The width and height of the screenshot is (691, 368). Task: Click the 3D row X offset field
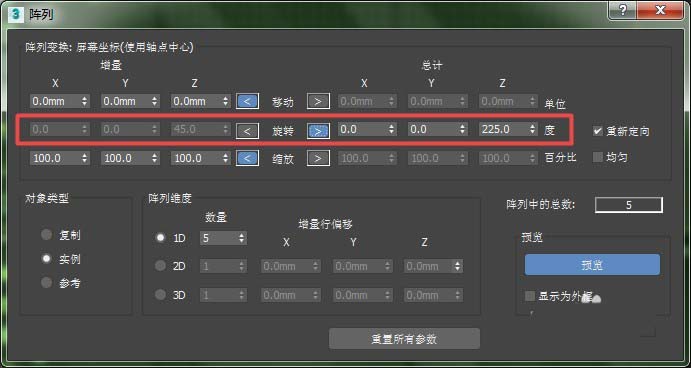(291, 295)
